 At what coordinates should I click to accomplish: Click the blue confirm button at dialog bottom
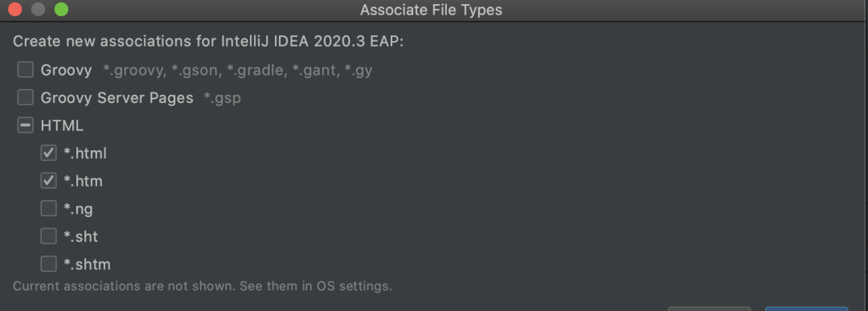807,309
